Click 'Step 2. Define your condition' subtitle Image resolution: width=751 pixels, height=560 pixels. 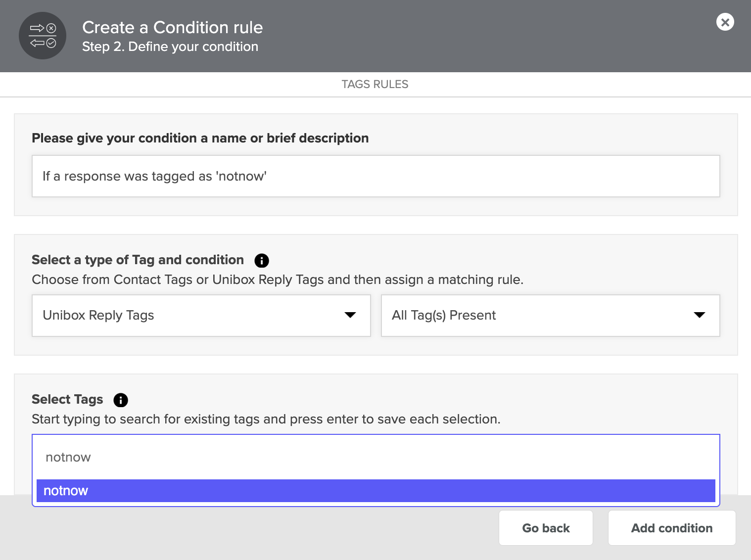[x=170, y=47]
